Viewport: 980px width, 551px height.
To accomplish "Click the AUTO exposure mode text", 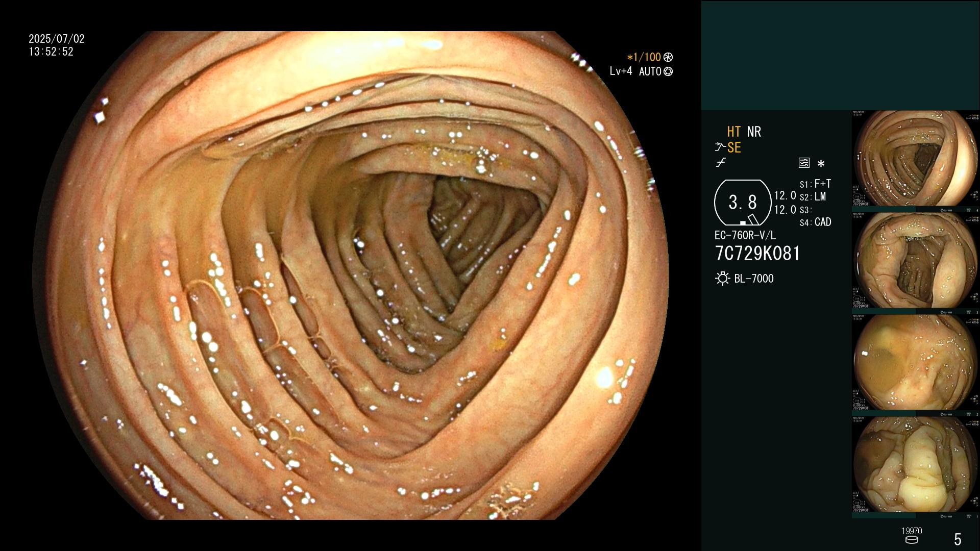I will tap(650, 72).
